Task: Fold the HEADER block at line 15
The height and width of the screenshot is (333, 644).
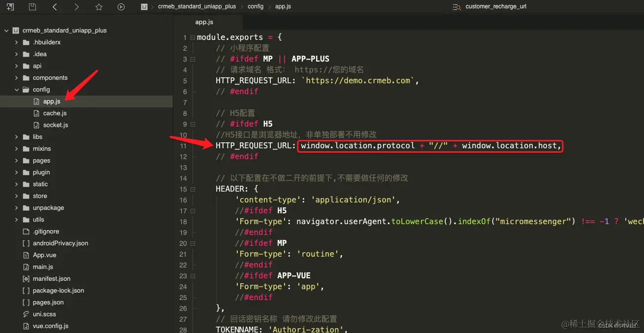Action: [x=193, y=189]
